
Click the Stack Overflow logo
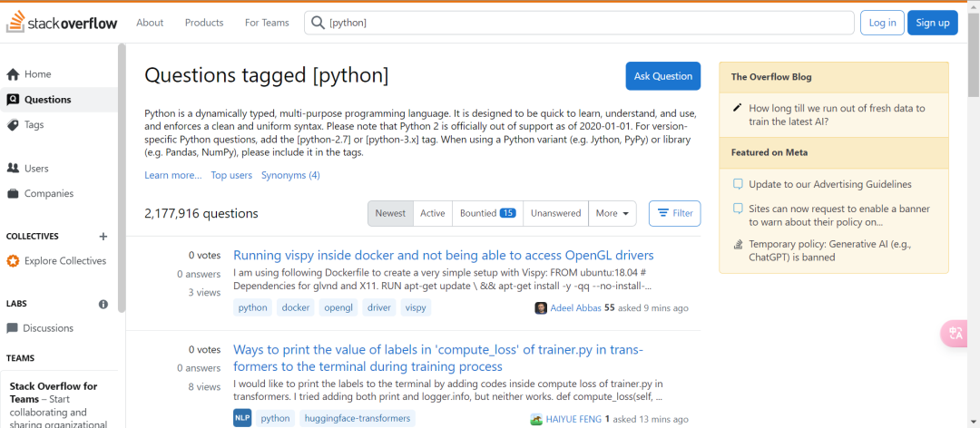[62, 23]
